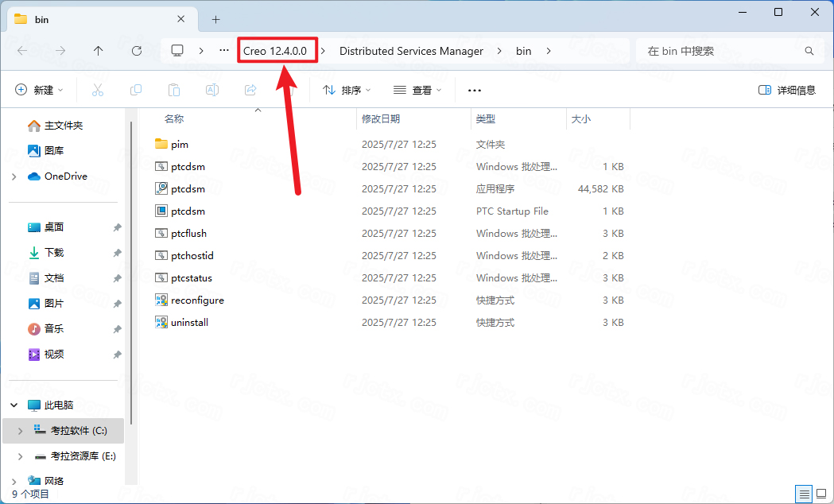Refresh the bin folder view
834x504 pixels.
(137, 51)
